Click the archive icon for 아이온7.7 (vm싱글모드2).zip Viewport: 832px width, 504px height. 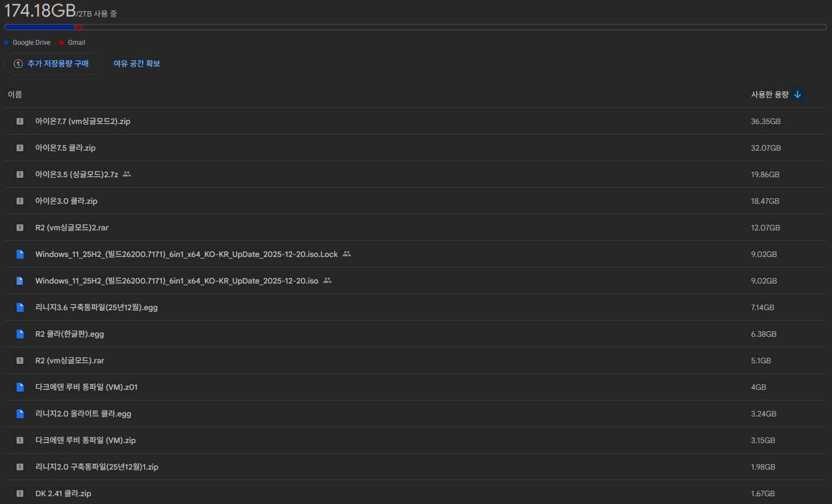[x=20, y=121]
